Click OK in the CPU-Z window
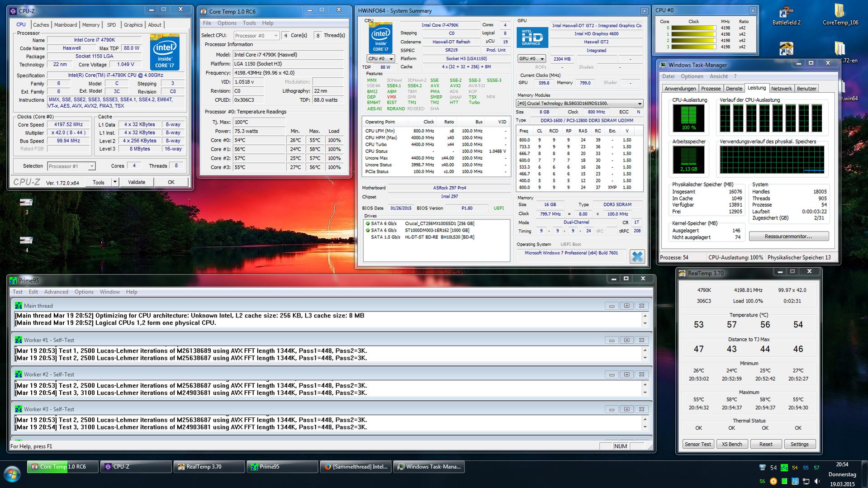Viewport: 868px width, 488px height. pos(171,182)
